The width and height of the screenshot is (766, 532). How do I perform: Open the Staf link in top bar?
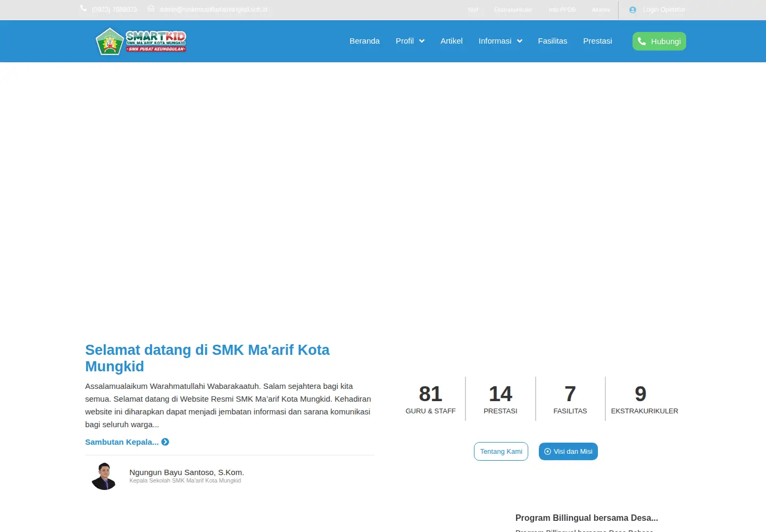point(473,10)
